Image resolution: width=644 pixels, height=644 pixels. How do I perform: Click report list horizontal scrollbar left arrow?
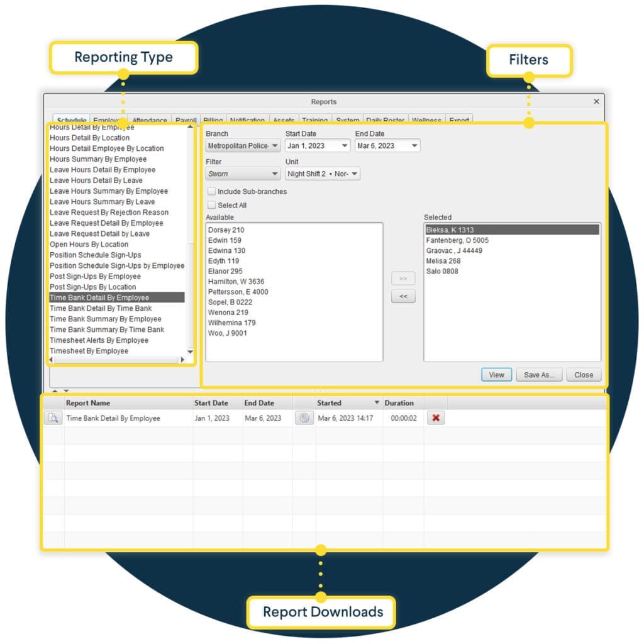pyautogui.click(x=52, y=360)
